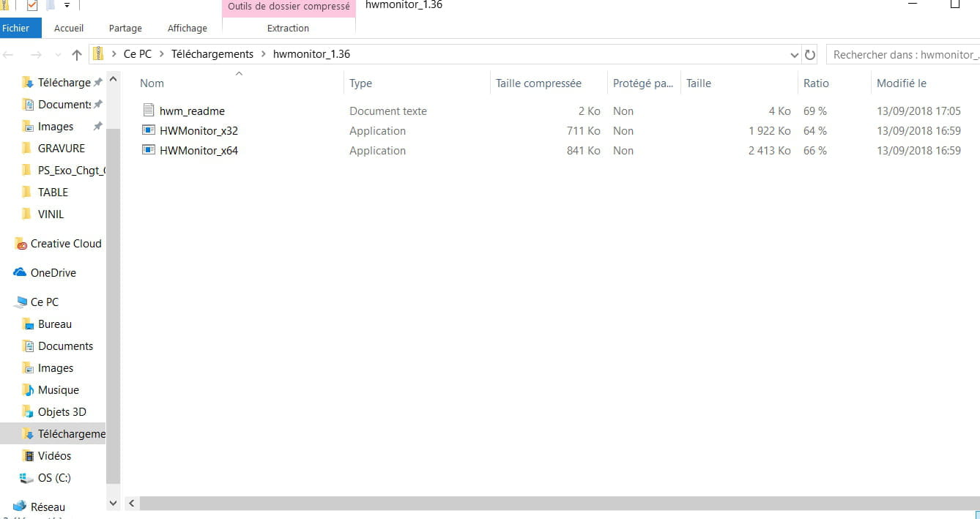980x519 pixels.
Task: Jump to Téléchargements in the address bar
Action: click(212, 54)
